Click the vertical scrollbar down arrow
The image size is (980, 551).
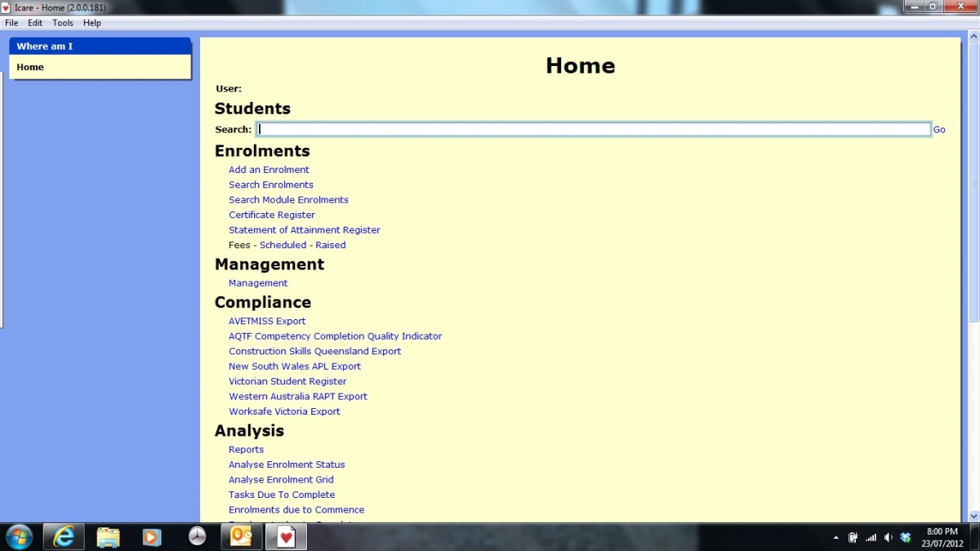[973, 516]
